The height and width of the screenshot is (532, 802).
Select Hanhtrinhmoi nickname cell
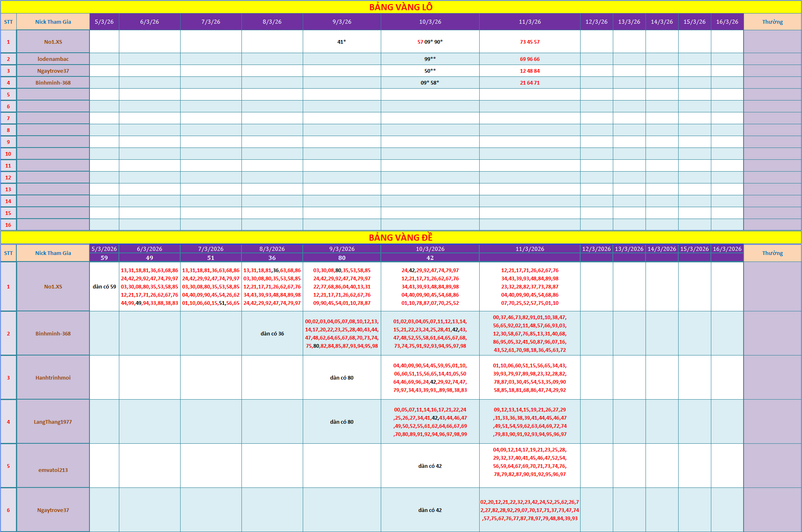click(x=53, y=378)
